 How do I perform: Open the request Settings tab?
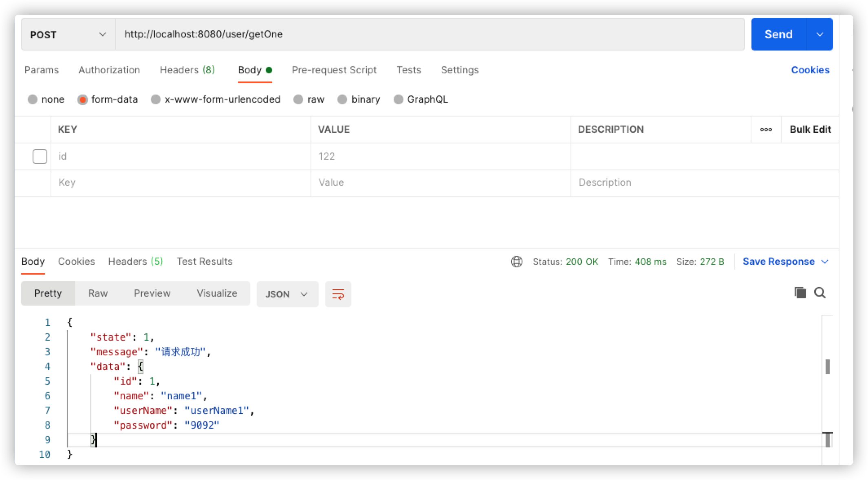[x=460, y=70]
